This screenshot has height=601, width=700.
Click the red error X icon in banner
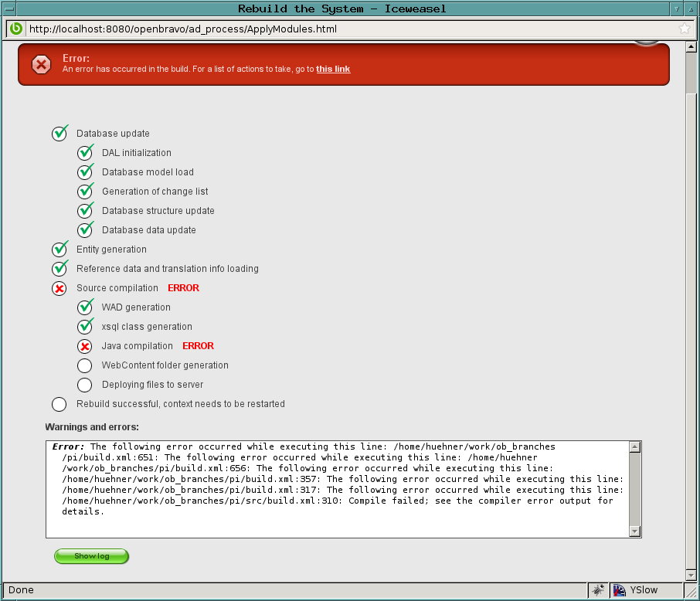click(42, 65)
